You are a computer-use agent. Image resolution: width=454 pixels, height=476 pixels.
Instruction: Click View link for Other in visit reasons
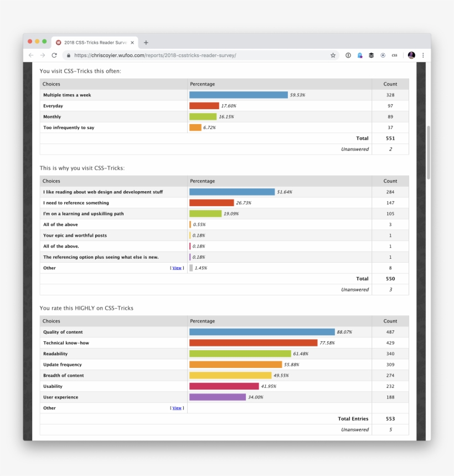coord(177,268)
